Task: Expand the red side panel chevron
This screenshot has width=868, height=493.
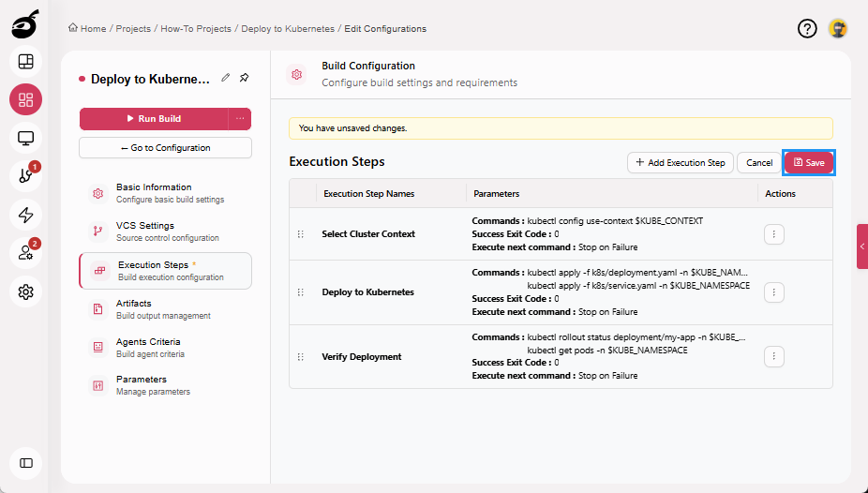Action: [x=862, y=246]
